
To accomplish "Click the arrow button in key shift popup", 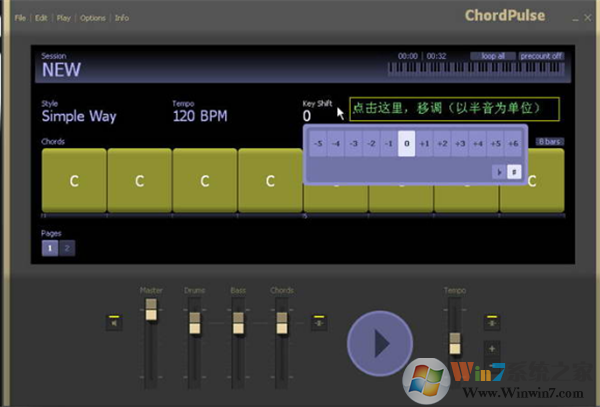I will click(x=499, y=172).
